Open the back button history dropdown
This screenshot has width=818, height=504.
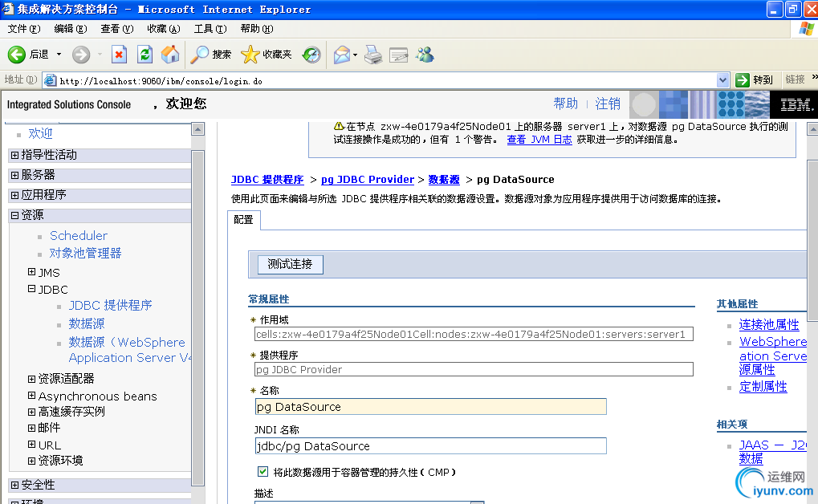[x=59, y=55]
